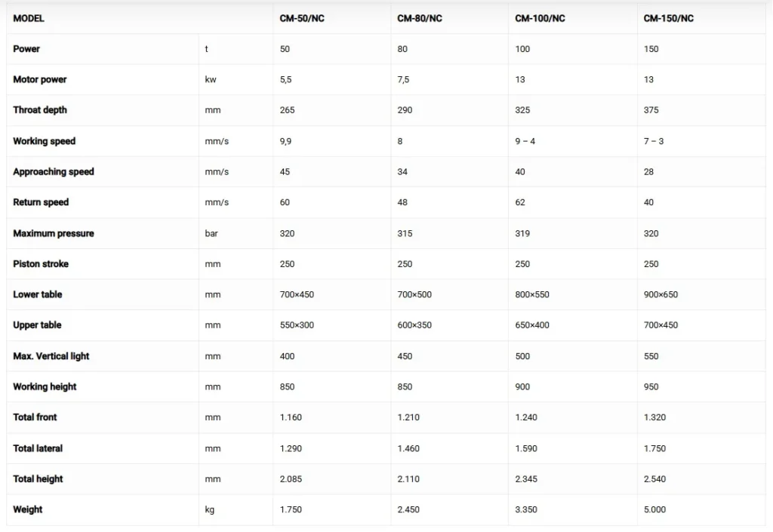Click the Piston stroke row label

(x=41, y=264)
